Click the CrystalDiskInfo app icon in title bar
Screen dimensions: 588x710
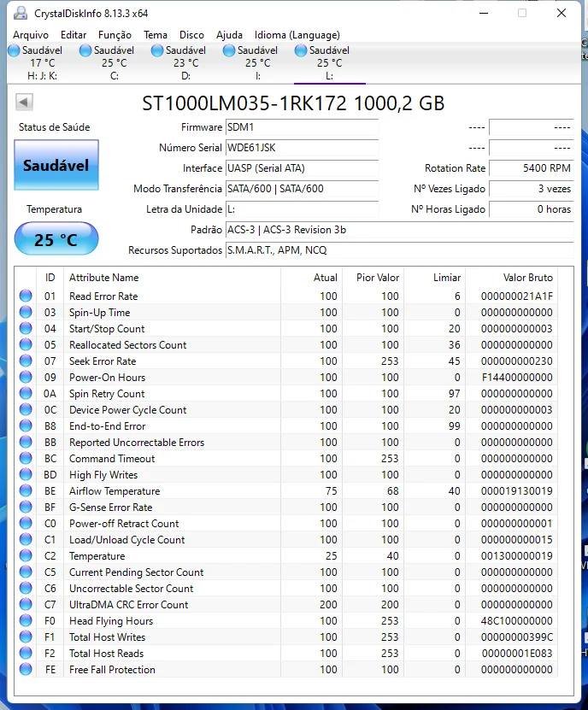pyautogui.click(x=21, y=13)
